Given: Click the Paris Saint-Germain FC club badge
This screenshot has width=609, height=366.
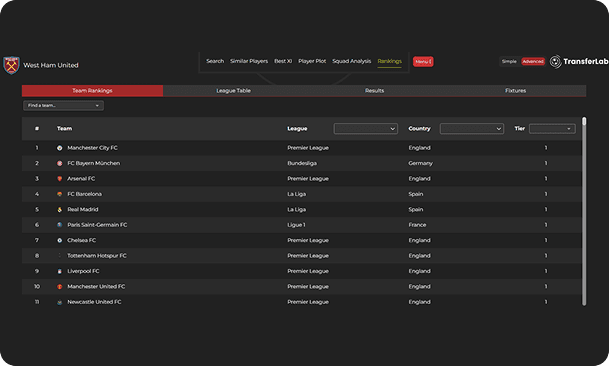Looking at the screenshot, I should [59, 225].
